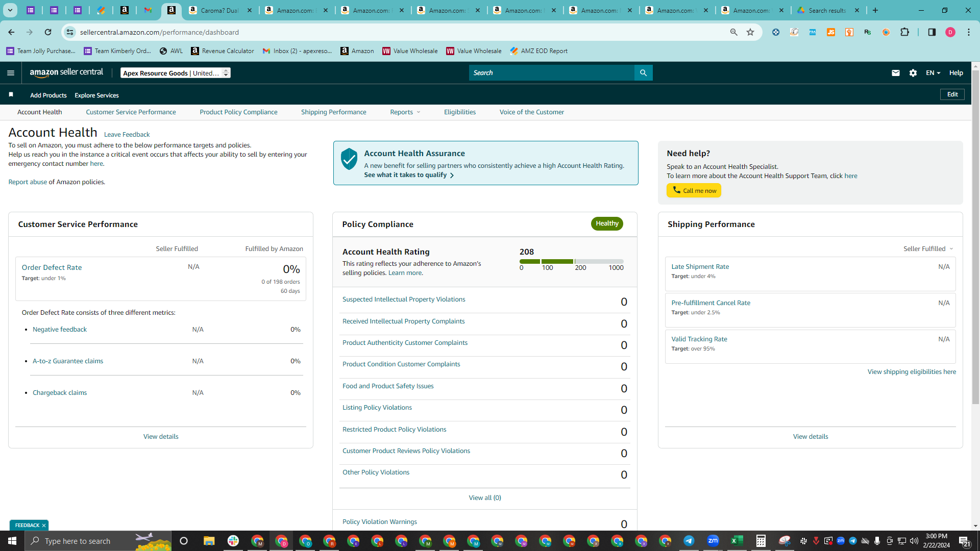Open Negative feedback metric
The width and height of the screenshot is (980, 551).
click(x=60, y=330)
